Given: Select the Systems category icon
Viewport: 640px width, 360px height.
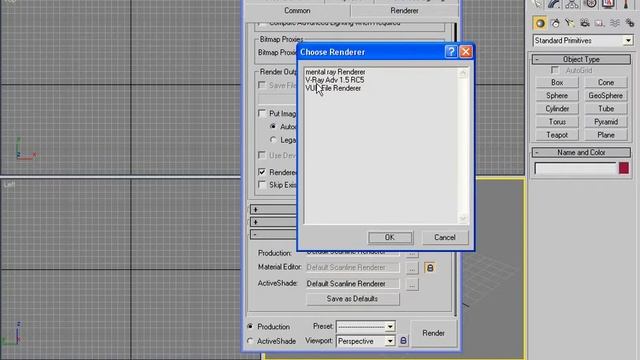Looking at the screenshot, I should pyautogui.click(x=629, y=23).
